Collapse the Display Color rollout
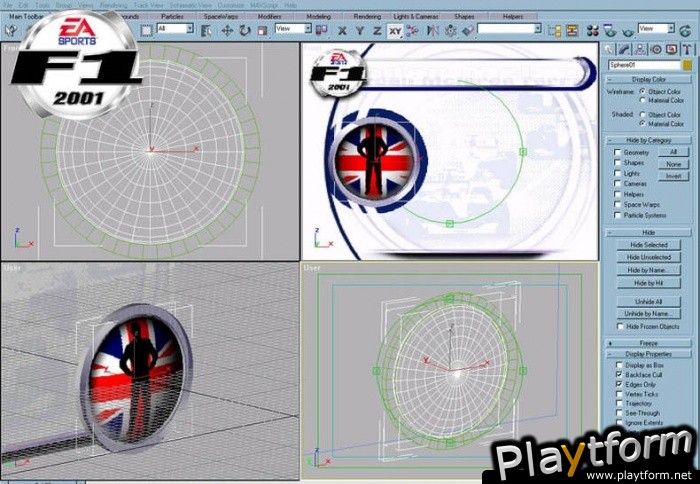 pos(648,79)
